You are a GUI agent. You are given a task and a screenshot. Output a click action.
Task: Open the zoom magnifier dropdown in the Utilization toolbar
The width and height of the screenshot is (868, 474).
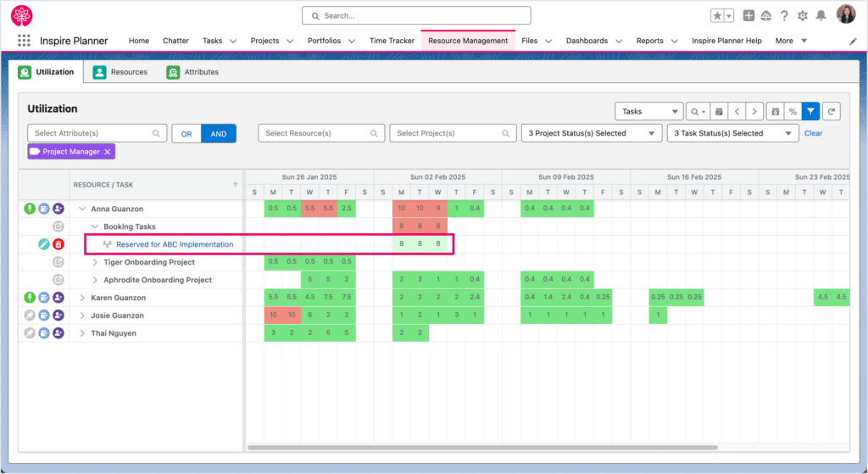(698, 111)
